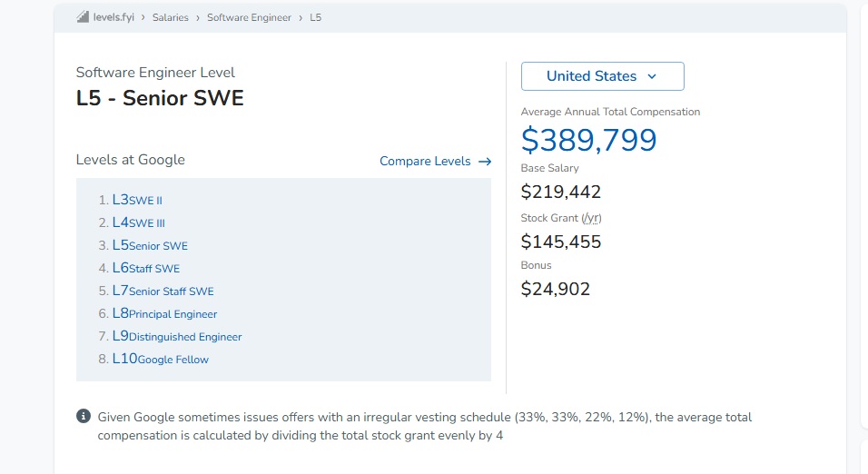Click the info icon beside vesting note
Image resolution: width=868 pixels, height=474 pixels.
(84, 417)
